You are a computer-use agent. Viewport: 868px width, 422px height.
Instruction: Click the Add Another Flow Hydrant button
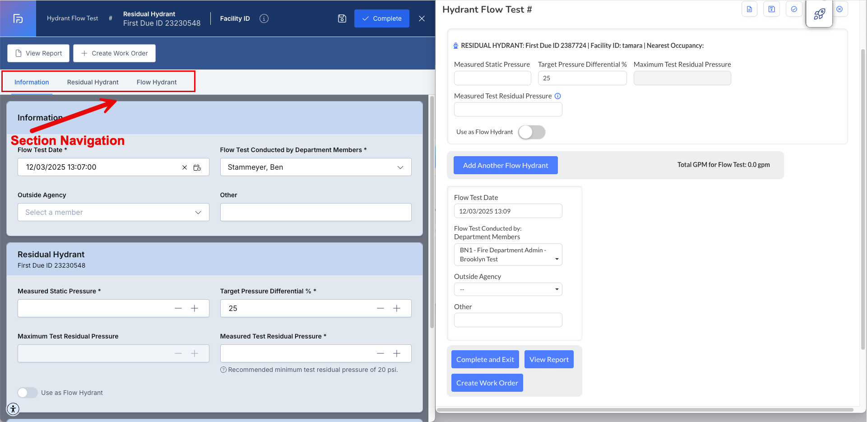[x=505, y=165]
